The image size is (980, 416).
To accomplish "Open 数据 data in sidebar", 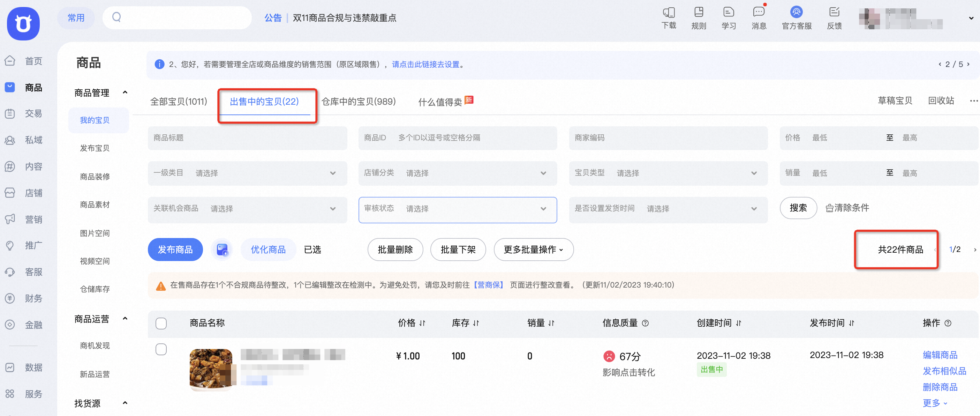I will pos(24,367).
